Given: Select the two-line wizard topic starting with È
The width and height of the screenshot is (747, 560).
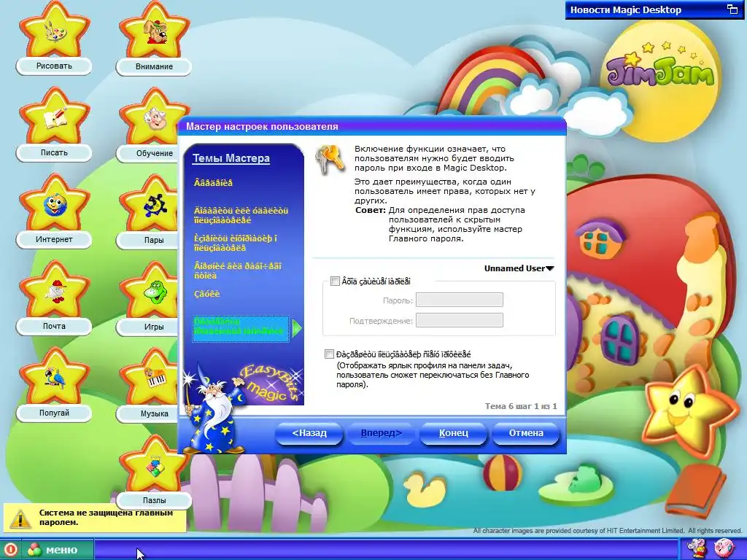Looking at the screenshot, I should coord(236,243).
